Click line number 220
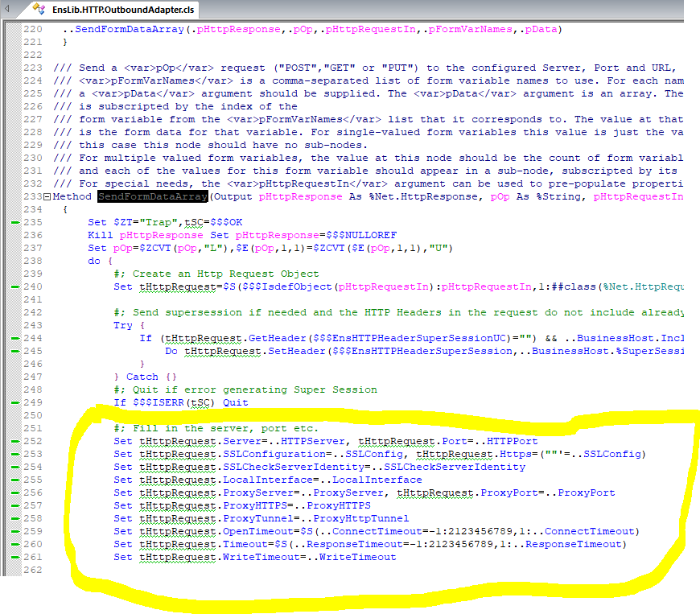700x614 pixels. pyautogui.click(x=33, y=30)
